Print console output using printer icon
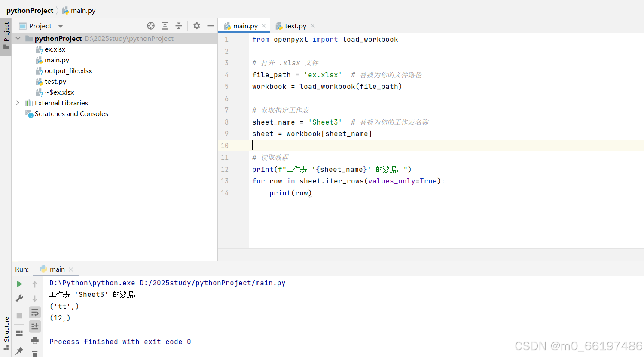 [35, 340]
